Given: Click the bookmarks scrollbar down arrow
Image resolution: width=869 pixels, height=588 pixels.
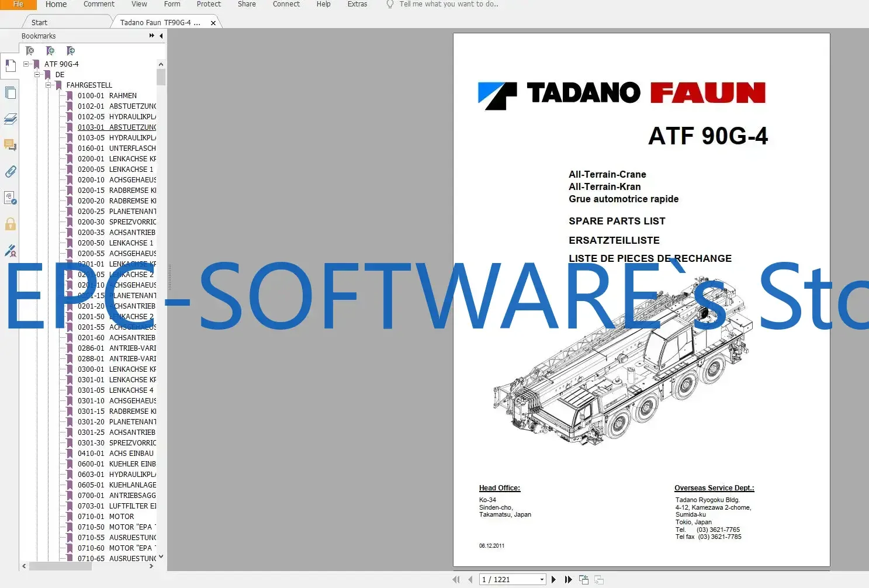Looking at the screenshot, I should [161, 557].
